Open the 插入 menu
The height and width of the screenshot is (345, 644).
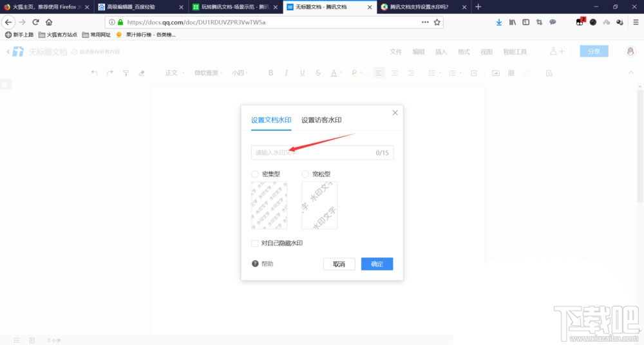441,51
